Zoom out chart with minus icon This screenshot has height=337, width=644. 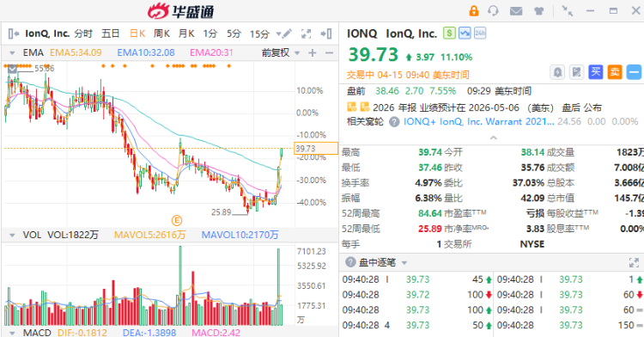coord(329,53)
